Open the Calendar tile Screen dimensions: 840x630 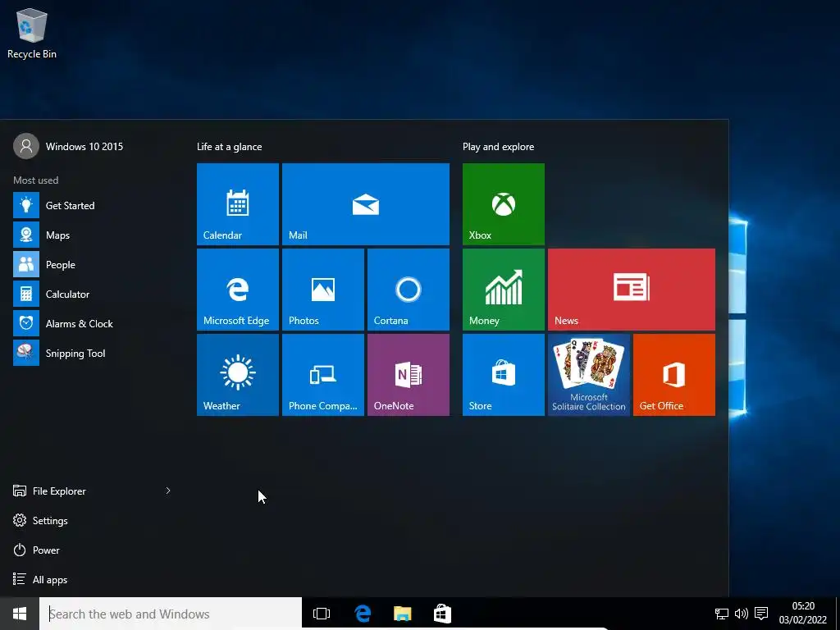point(238,204)
